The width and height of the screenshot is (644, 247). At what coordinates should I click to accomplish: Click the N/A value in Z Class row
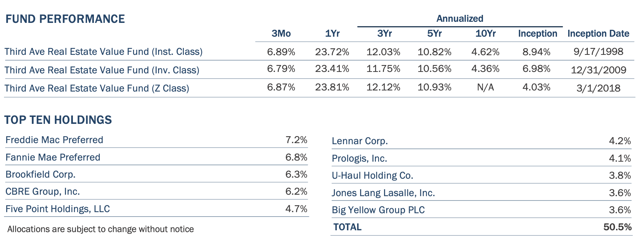(x=485, y=88)
